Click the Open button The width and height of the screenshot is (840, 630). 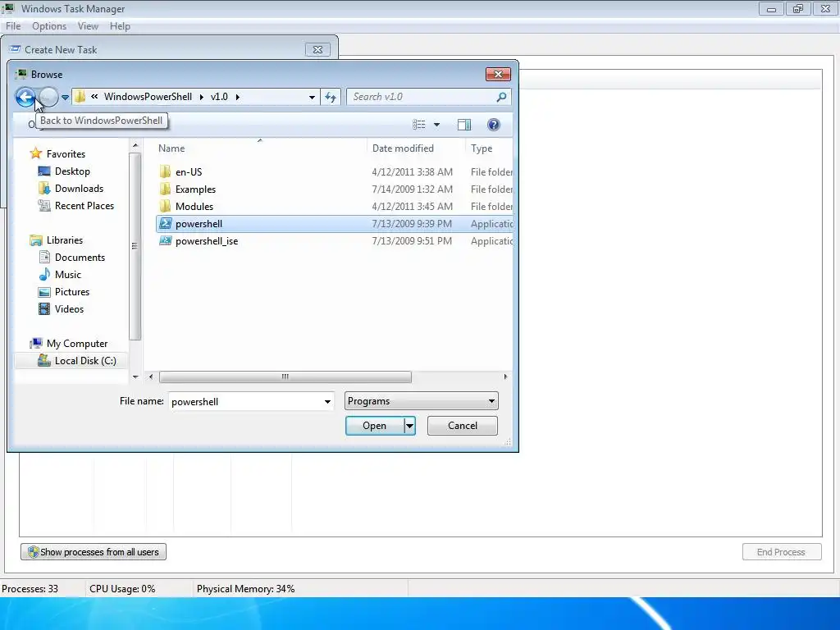pyautogui.click(x=374, y=426)
